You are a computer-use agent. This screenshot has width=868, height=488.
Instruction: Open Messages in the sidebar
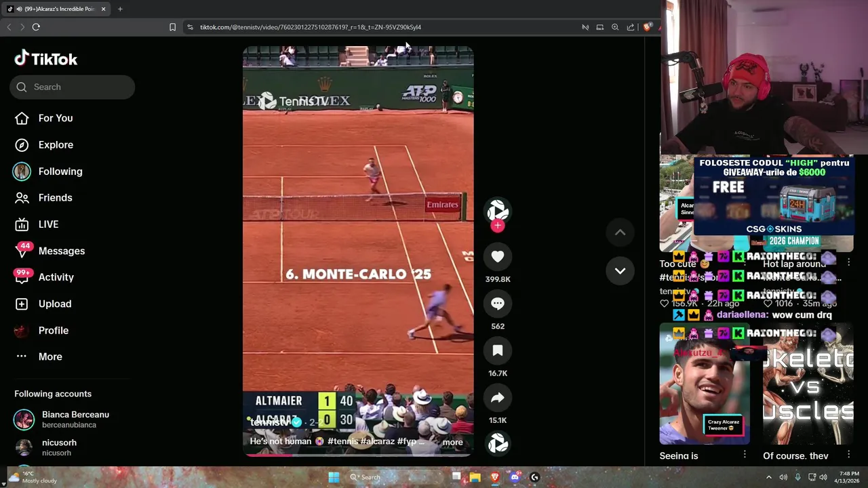click(50, 251)
